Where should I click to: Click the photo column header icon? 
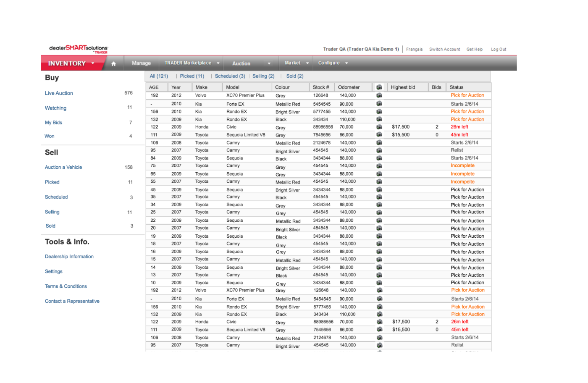[x=379, y=87]
